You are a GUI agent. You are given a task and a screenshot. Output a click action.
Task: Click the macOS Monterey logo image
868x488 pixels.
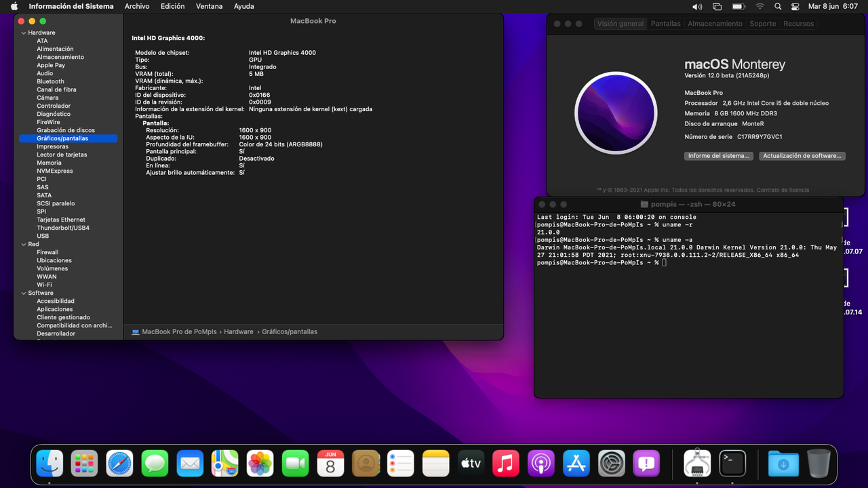616,113
